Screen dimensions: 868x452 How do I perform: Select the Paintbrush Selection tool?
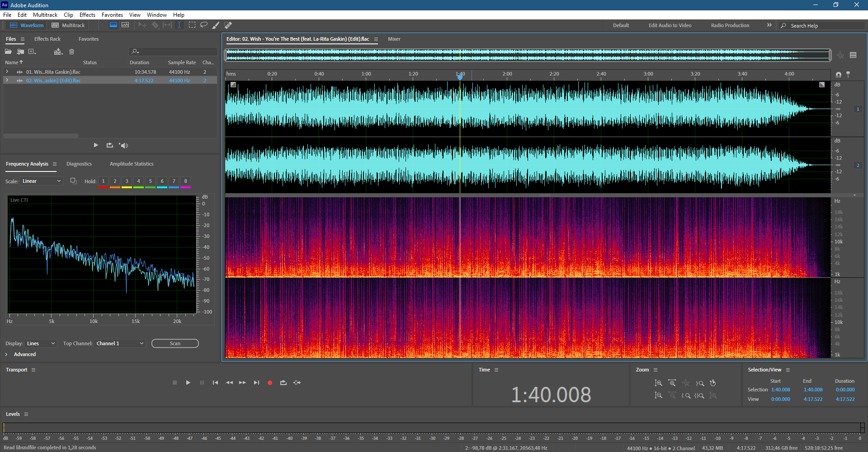pyautogui.click(x=216, y=25)
